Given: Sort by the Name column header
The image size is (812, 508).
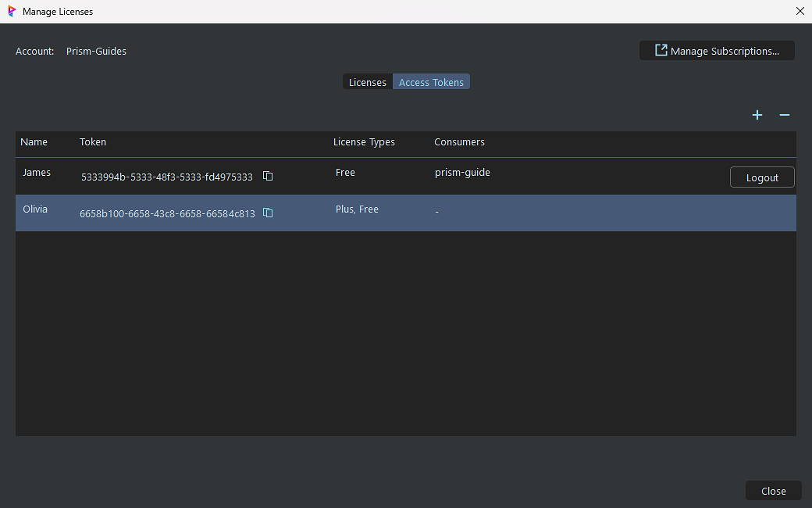Looking at the screenshot, I should [34, 142].
